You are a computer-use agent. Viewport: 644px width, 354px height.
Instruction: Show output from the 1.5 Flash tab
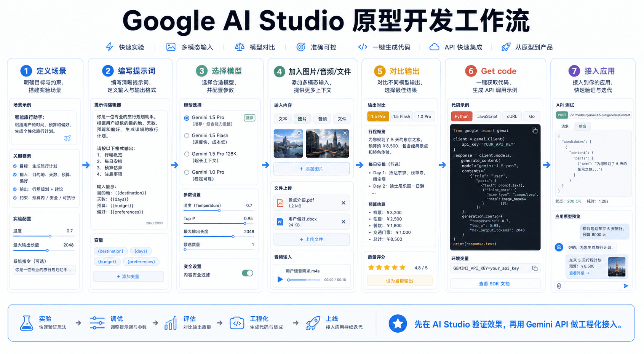401,116
